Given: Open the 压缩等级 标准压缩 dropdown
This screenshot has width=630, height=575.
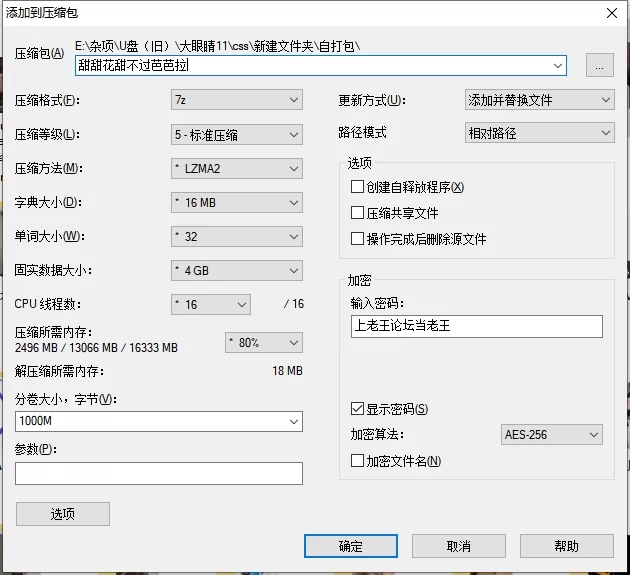Looking at the screenshot, I should point(237,135).
